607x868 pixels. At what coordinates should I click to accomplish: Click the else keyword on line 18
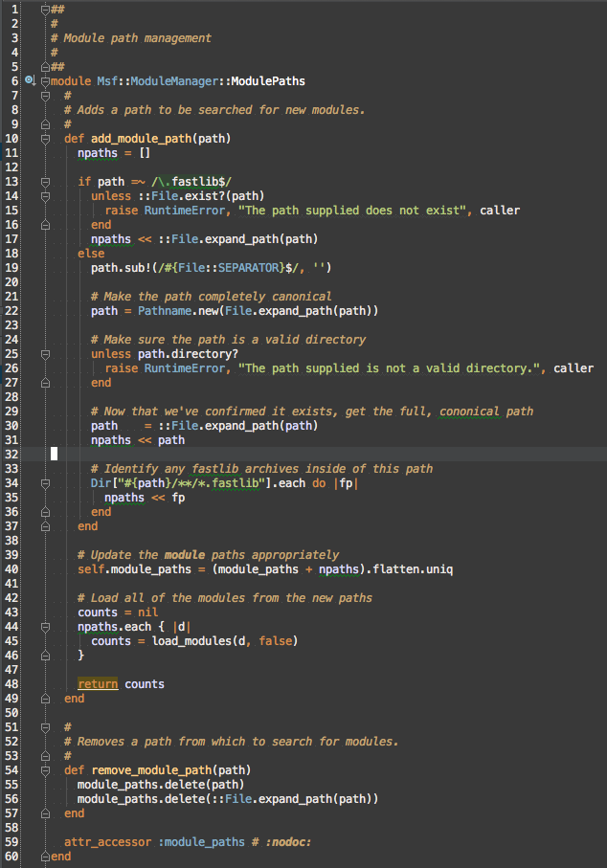pos(91,254)
